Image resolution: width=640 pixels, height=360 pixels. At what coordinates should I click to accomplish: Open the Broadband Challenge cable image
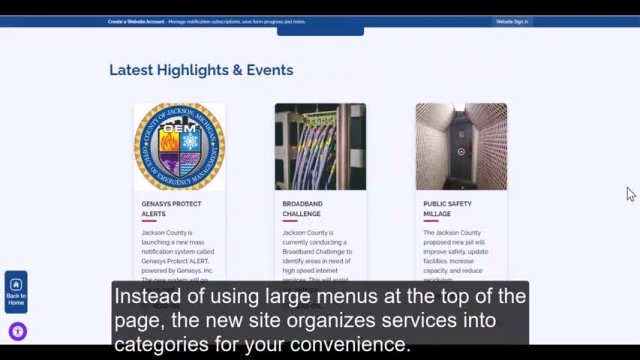pos(320,147)
